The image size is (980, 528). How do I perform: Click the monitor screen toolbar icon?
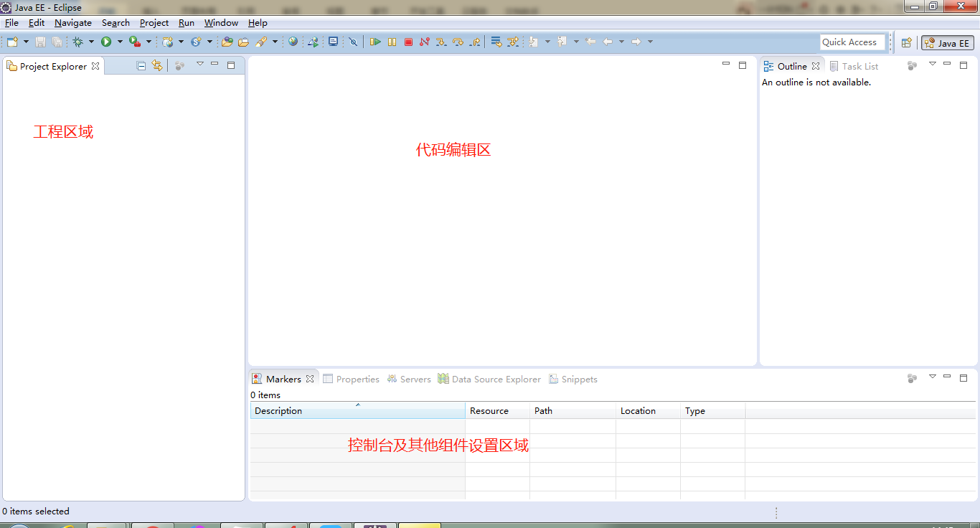[334, 42]
